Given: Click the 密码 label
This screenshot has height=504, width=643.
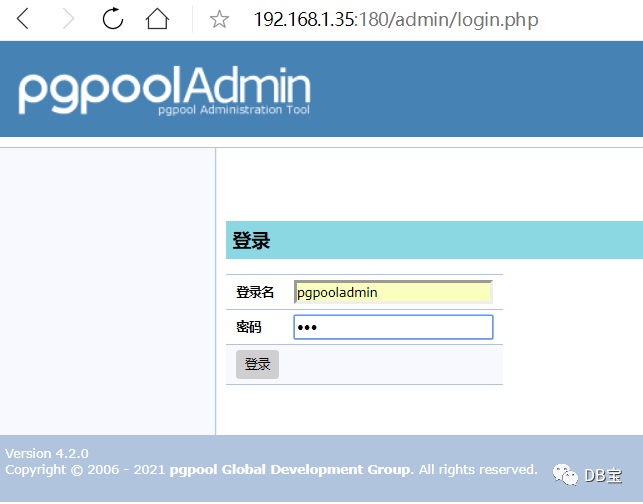Looking at the screenshot, I should (x=249, y=327).
